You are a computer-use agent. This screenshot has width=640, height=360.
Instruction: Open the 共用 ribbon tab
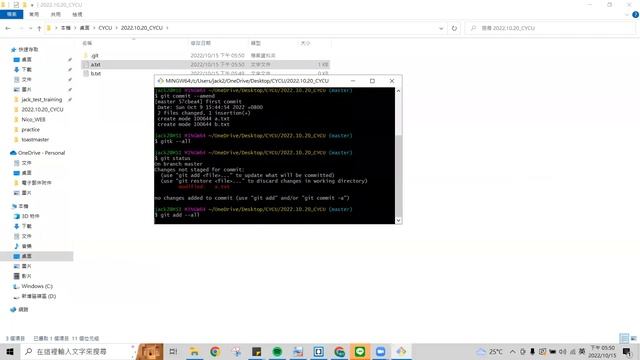56,14
